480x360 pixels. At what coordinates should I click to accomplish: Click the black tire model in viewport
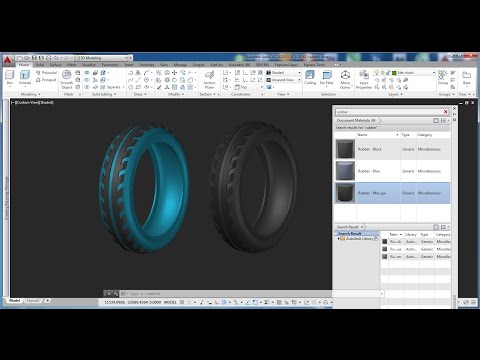pos(280,200)
